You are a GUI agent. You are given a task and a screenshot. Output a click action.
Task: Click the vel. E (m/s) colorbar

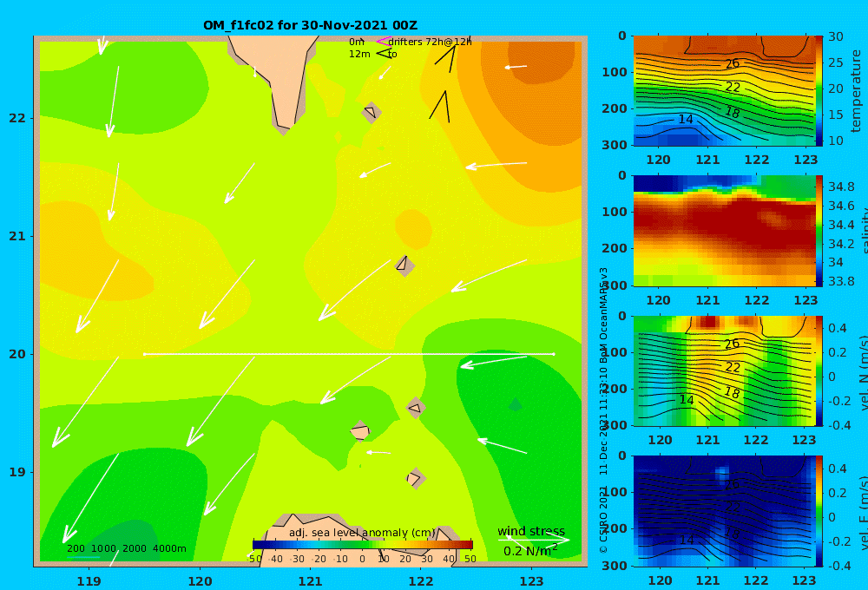tap(819, 511)
